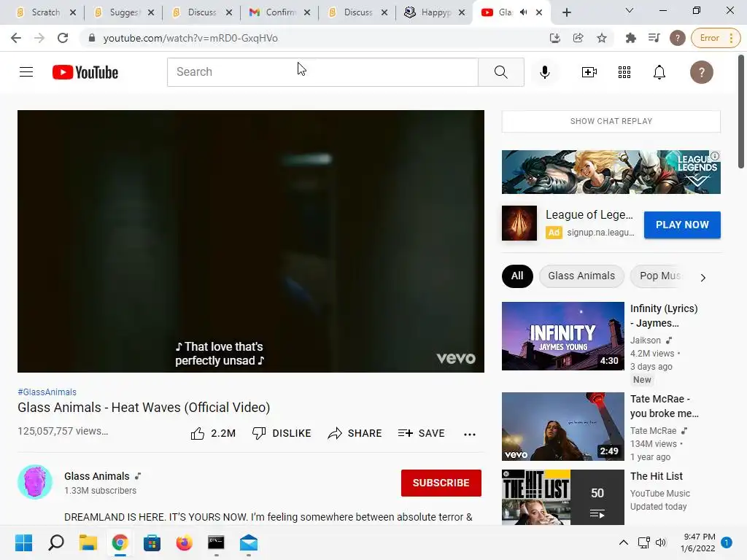Image resolution: width=747 pixels, height=560 pixels.
Task: Click the search magnifier button
Action: [x=500, y=72]
